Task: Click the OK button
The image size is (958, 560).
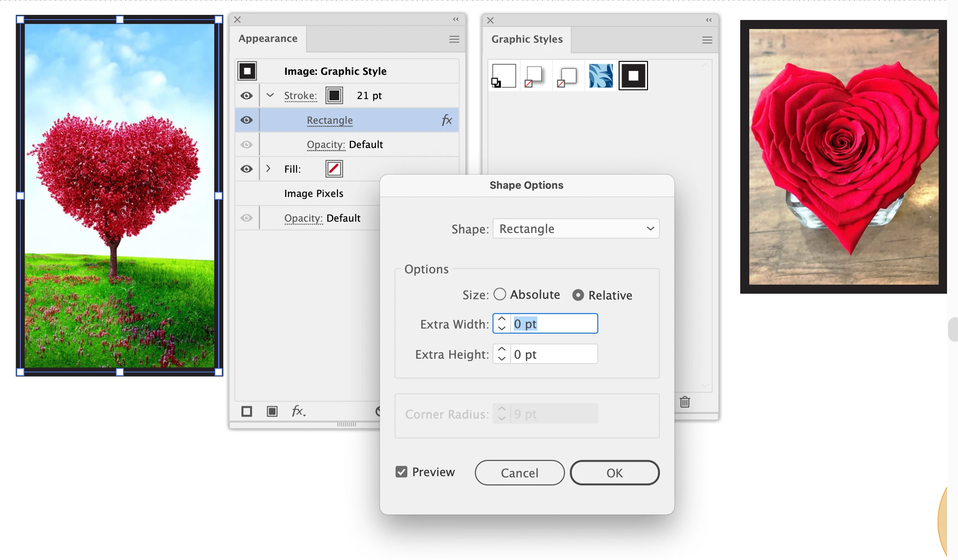Action: tap(614, 473)
